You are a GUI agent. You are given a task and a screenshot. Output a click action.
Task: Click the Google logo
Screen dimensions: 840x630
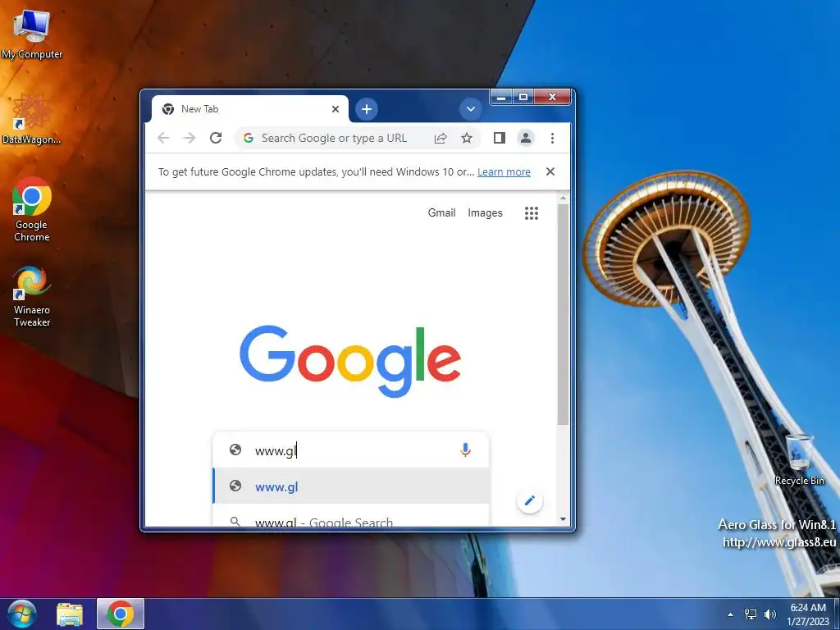(350, 361)
